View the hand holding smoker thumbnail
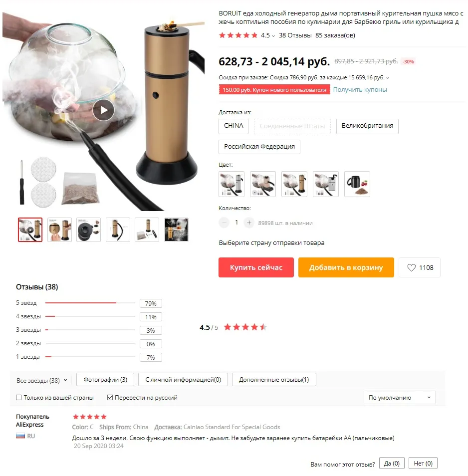The image size is (468, 476). tap(59, 230)
